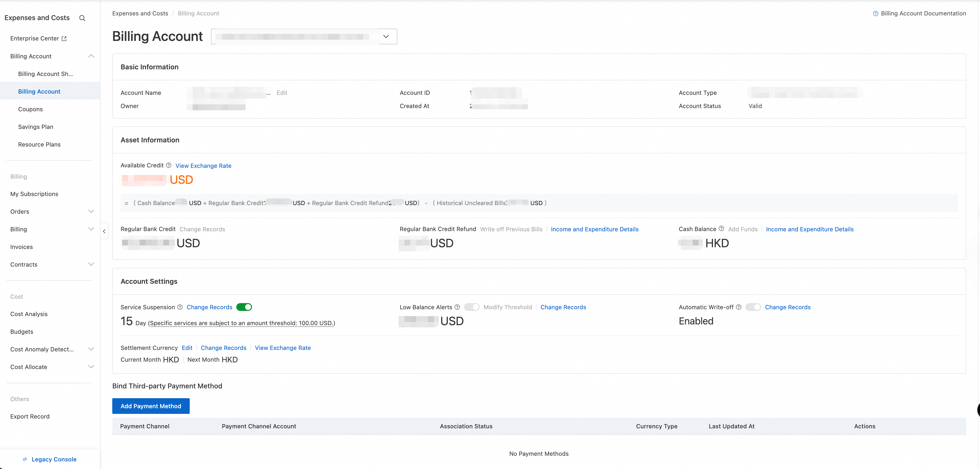Click the Available Credit help icon

point(169,165)
